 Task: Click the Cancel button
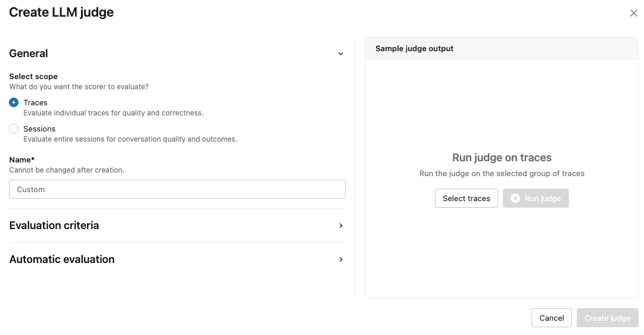[x=551, y=318]
